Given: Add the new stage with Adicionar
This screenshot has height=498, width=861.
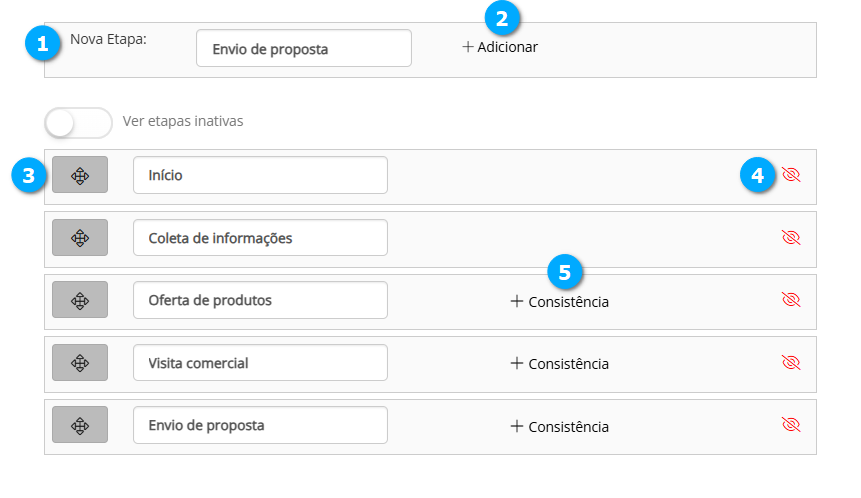Looking at the screenshot, I should 500,47.
